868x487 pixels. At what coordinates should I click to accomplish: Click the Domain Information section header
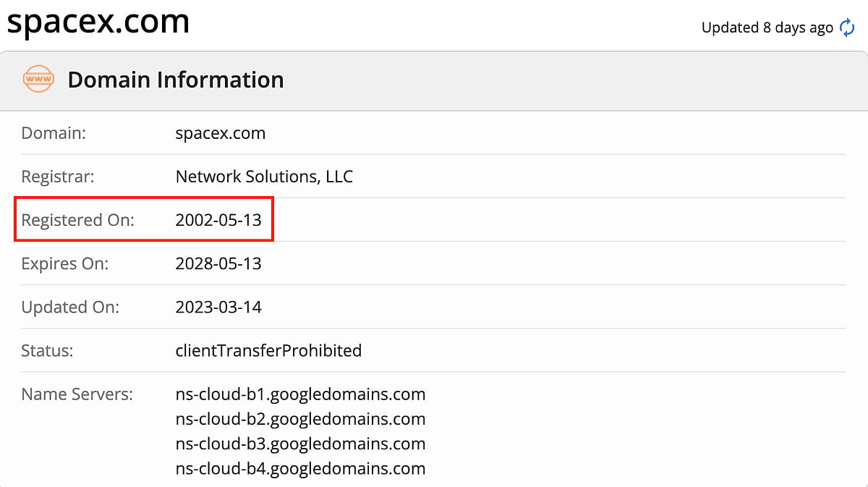click(x=175, y=80)
